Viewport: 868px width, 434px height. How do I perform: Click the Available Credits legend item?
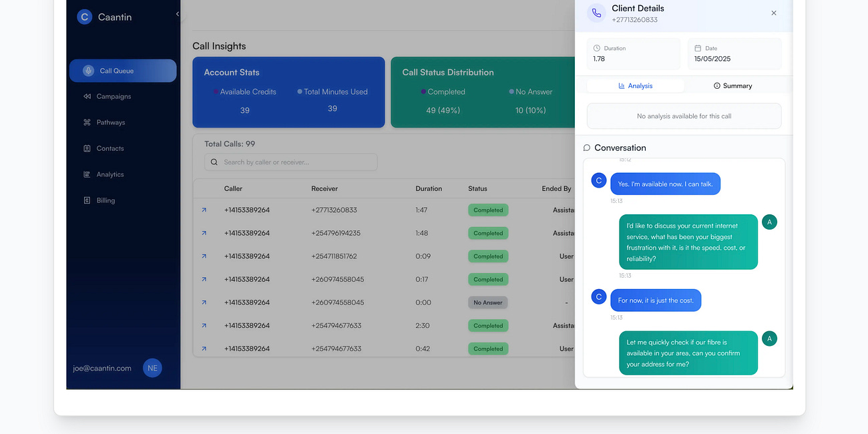click(244, 91)
